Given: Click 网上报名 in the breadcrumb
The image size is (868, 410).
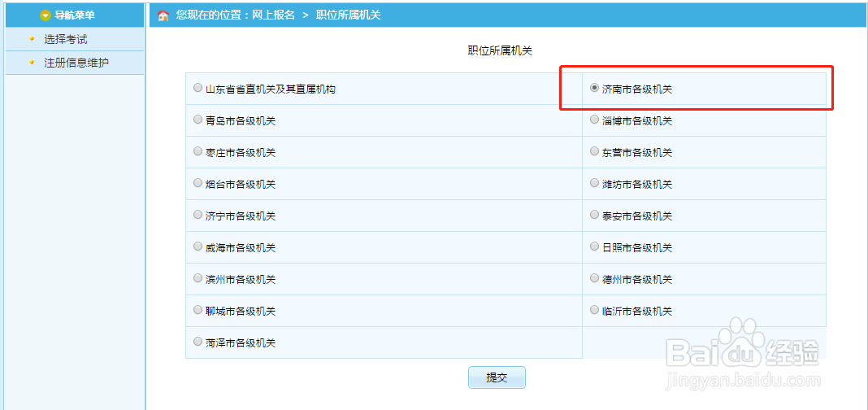Looking at the screenshot, I should (273, 15).
